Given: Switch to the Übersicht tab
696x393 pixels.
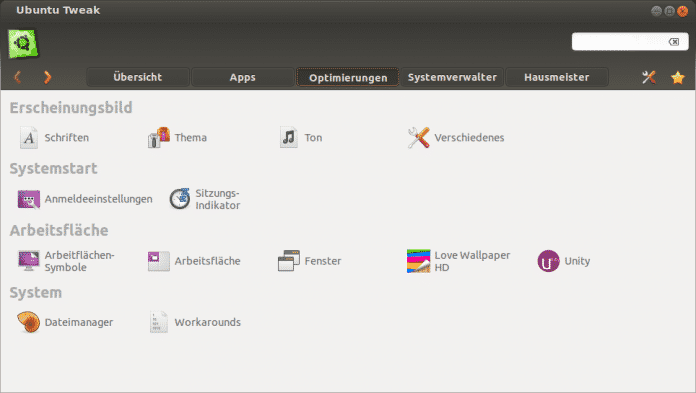Looking at the screenshot, I should pos(138,77).
